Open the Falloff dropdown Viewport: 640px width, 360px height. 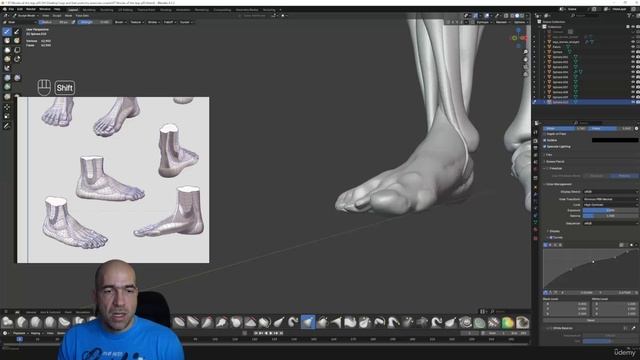[x=169, y=22]
